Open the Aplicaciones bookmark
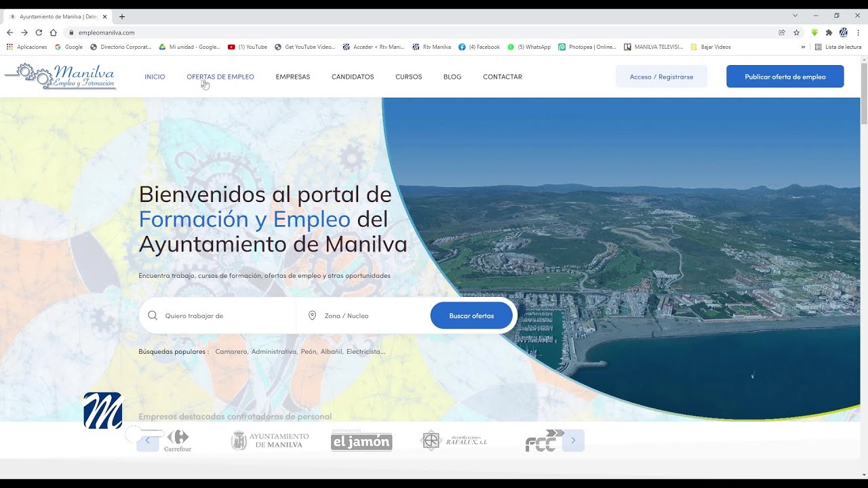Screen dimensions: 868x488 pos(27,47)
